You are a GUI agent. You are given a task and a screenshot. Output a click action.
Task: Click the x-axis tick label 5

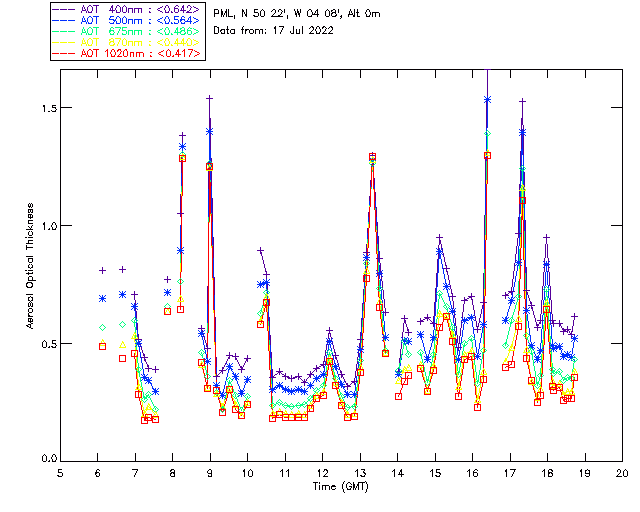click(60, 473)
